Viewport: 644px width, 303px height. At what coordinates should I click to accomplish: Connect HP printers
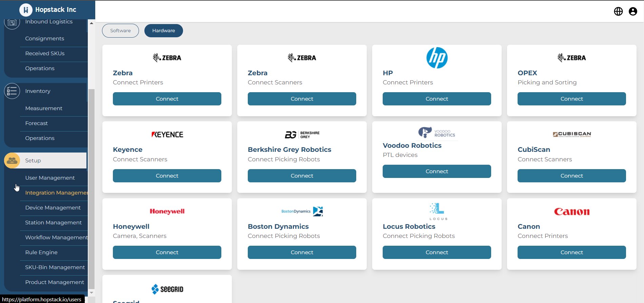(x=437, y=99)
